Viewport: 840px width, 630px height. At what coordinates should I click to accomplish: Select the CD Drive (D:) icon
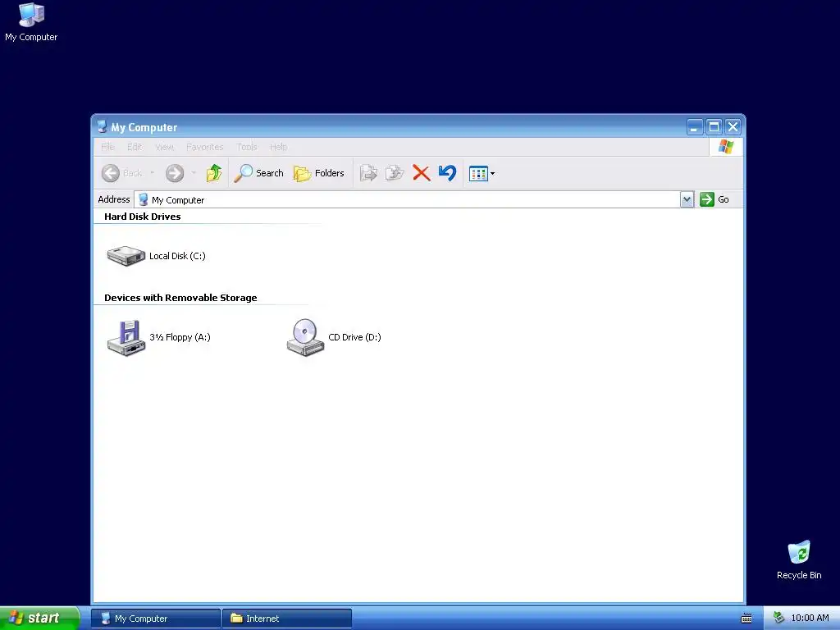tap(305, 337)
